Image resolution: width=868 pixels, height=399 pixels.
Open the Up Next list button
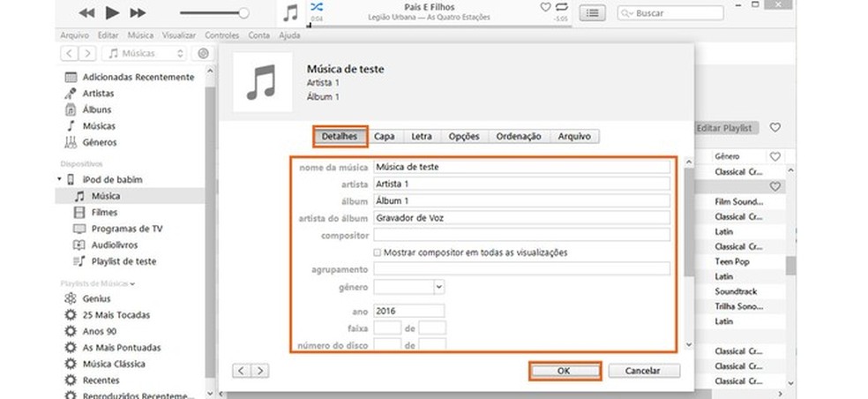point(592,12)
